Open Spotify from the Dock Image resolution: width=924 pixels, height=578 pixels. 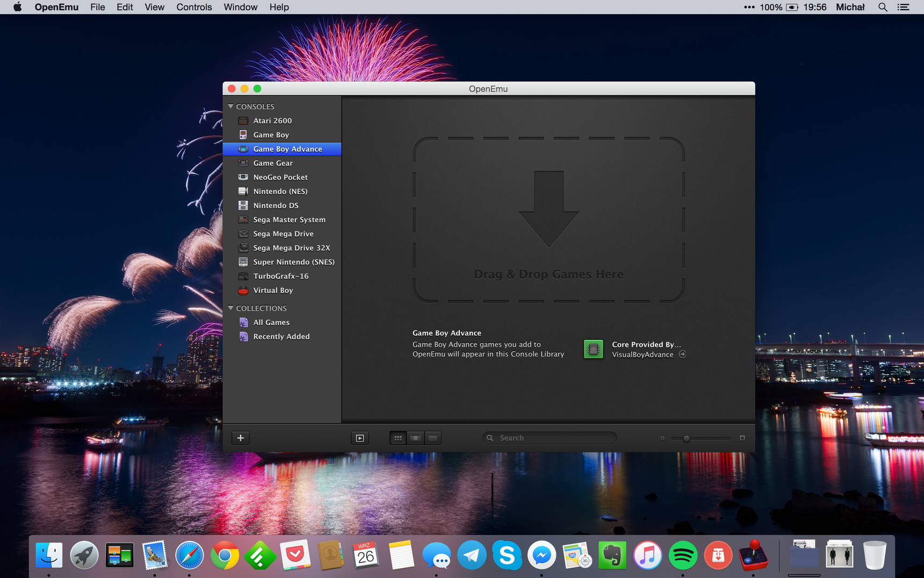683,555
